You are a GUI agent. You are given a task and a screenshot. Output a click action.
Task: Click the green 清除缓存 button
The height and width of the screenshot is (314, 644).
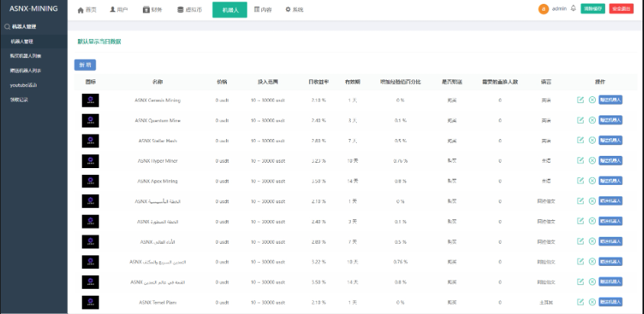click(593, 8)
